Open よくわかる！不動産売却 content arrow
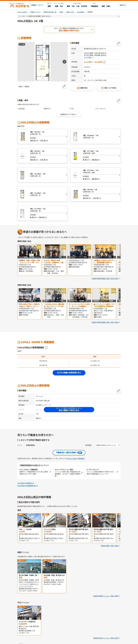The image size is (138, 644). pos(50,472)
